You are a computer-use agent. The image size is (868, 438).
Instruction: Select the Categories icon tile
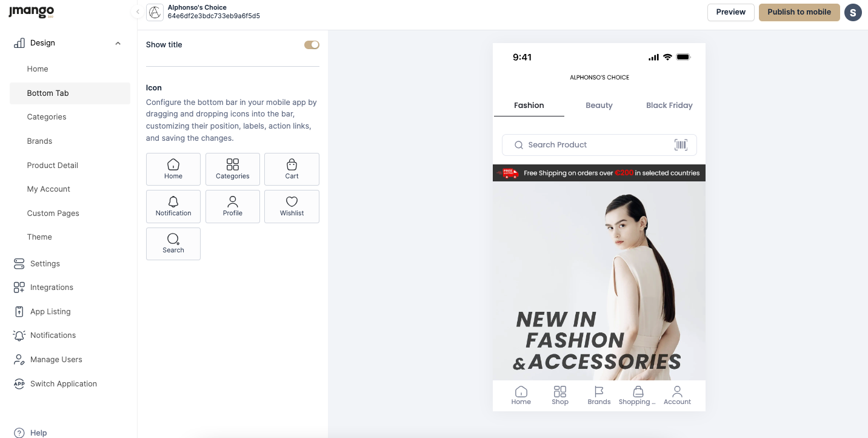coord(232,169)
